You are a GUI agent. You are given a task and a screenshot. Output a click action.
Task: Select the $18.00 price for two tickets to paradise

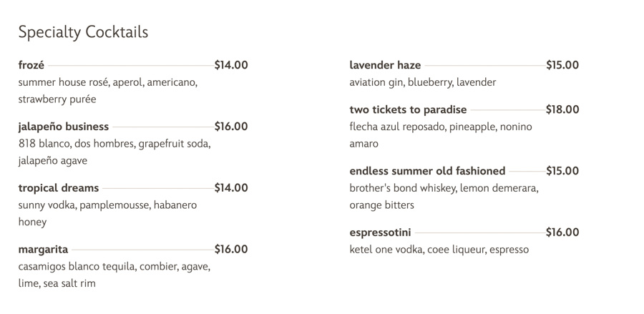562,109
